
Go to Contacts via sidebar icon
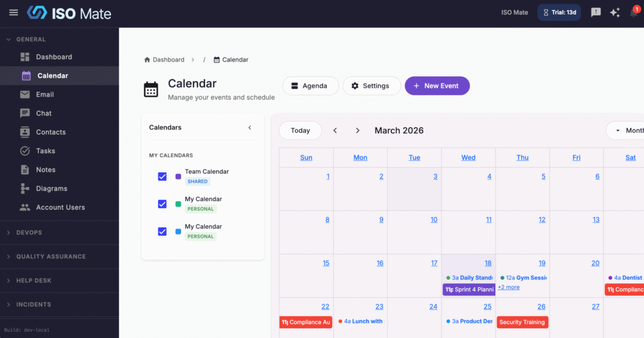[x=26, y=132]
